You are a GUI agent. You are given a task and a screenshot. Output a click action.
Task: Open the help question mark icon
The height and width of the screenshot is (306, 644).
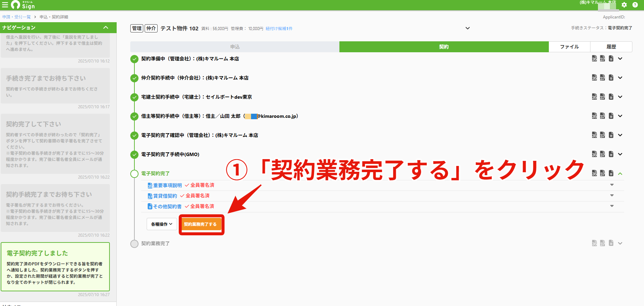[x=635, y=5]
